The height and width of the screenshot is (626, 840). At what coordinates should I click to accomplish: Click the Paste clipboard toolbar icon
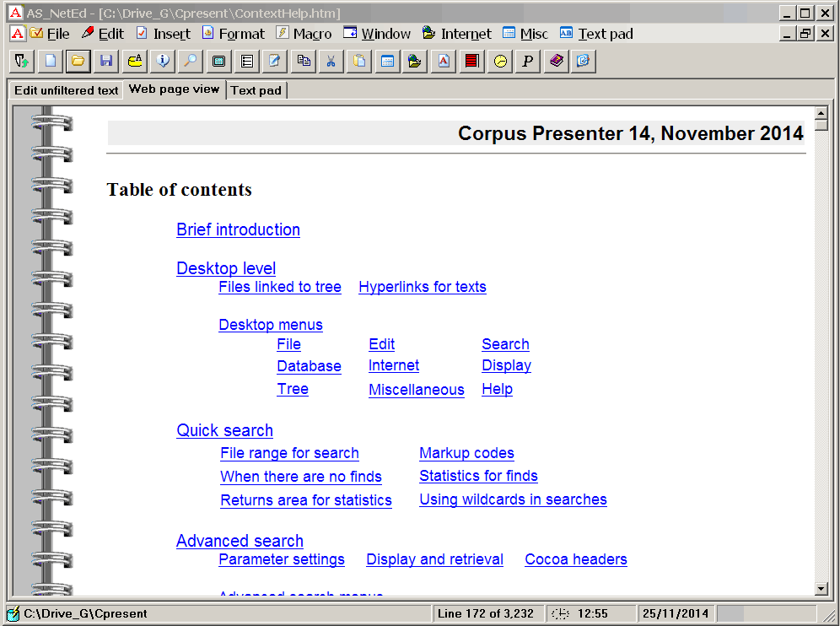point(359,61)
